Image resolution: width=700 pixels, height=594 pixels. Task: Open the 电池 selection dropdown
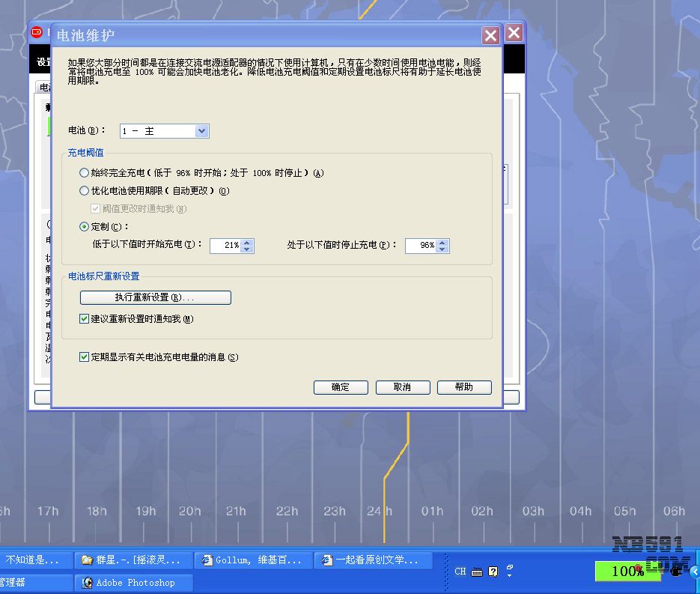[x=201, y=131]
